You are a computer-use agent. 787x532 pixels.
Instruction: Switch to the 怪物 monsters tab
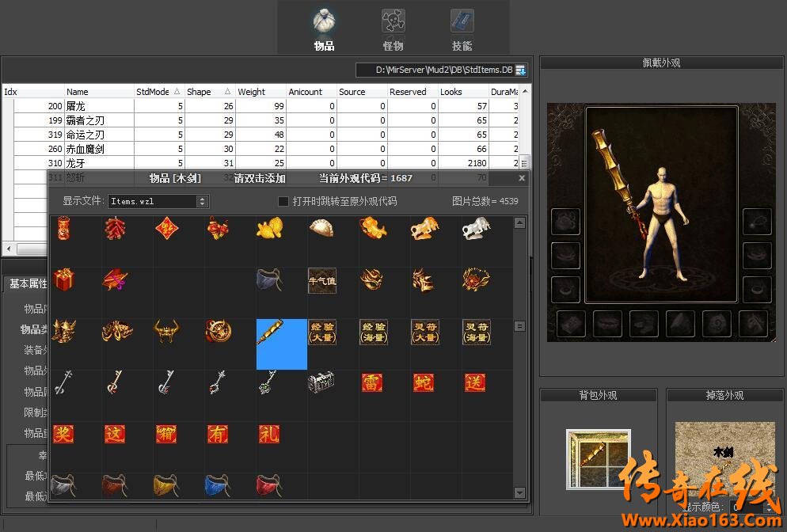(x=393, y=29)
